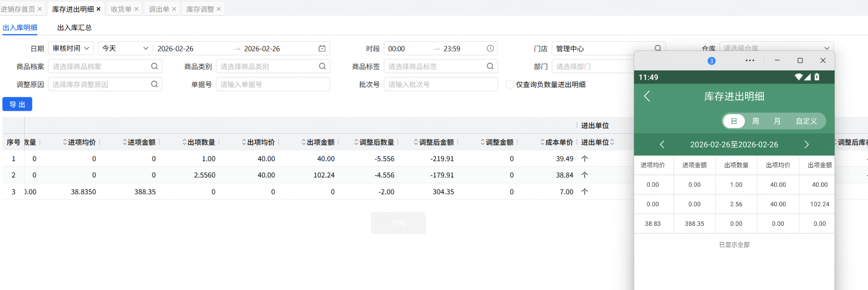Click mobile table cell 38.83

coord(653,224)
